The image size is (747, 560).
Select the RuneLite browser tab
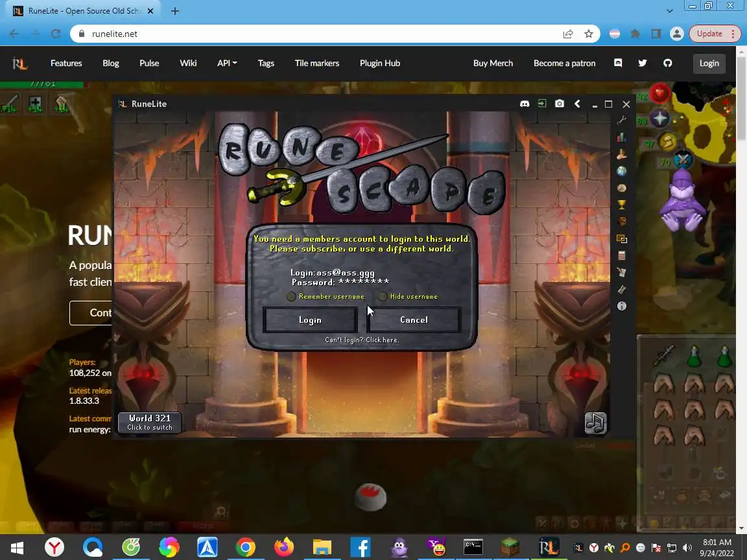(x=84, y=11)
